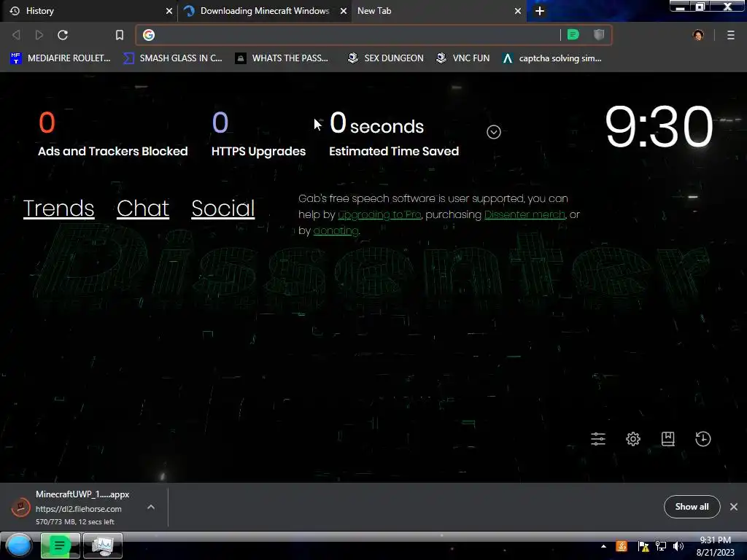747x560 pixels.
Task: Open SMASH GLASS IN C... bookmark
Action: [173, 58]
